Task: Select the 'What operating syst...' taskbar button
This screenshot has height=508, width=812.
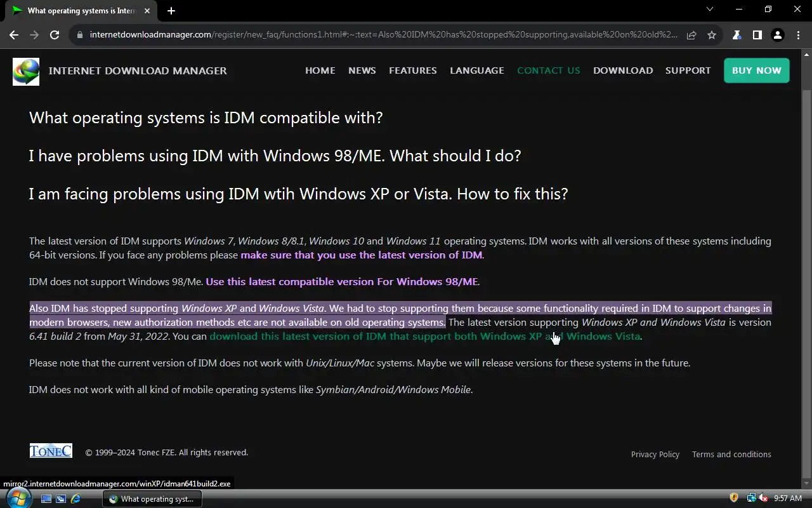Action: pos(152,499)
